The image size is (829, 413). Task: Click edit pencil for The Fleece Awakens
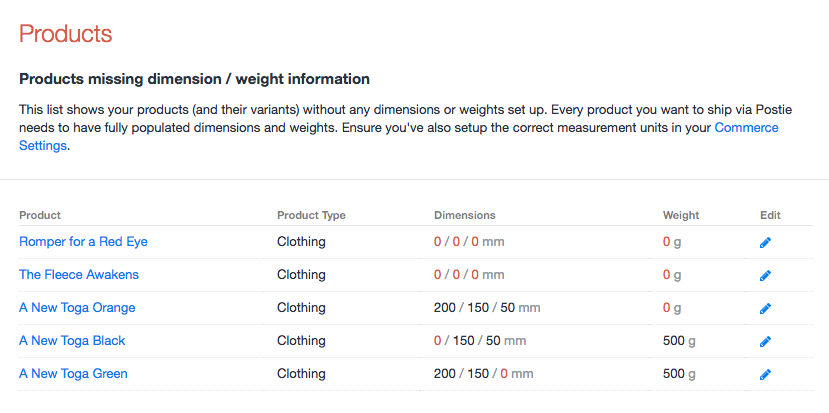coord(765,275)
